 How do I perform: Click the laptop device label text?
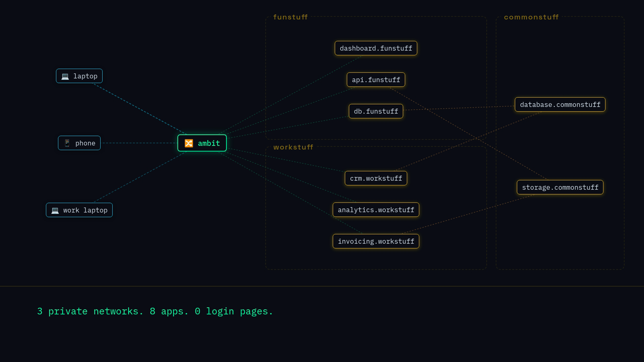(85, 76)
